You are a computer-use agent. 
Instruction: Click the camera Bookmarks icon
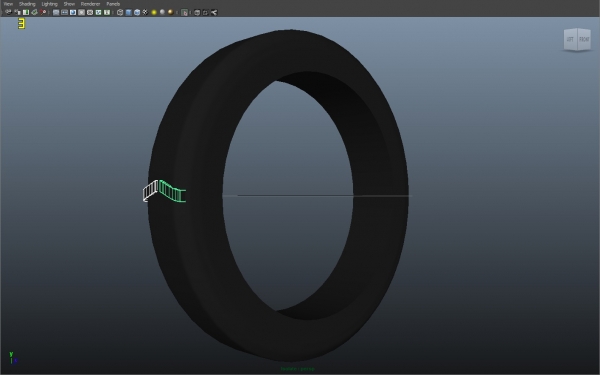pyautogui.click(x=26, y=12)
